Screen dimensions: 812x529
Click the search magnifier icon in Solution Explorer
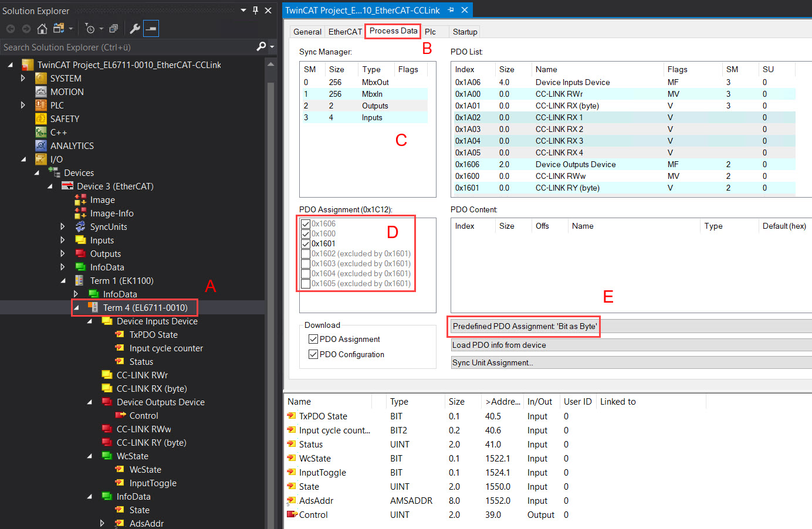[261, 46]
